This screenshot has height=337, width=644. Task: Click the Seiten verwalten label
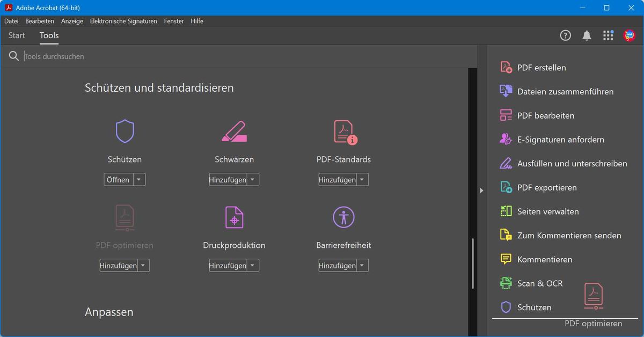coord(548,211)
